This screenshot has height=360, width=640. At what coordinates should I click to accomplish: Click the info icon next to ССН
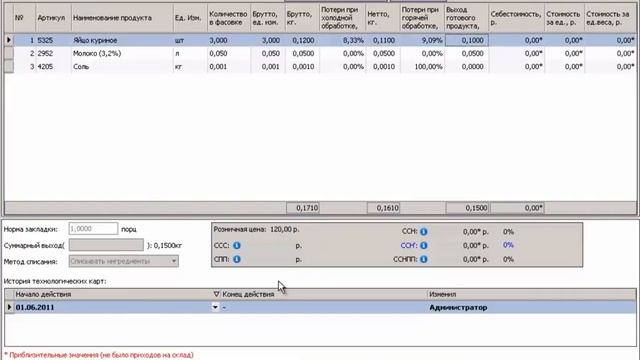tap(424, 231)
